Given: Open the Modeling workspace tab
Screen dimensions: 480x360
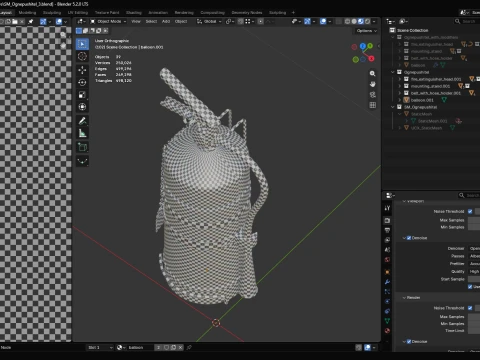Looking at the screenshot, I should [x=27, y=13].
